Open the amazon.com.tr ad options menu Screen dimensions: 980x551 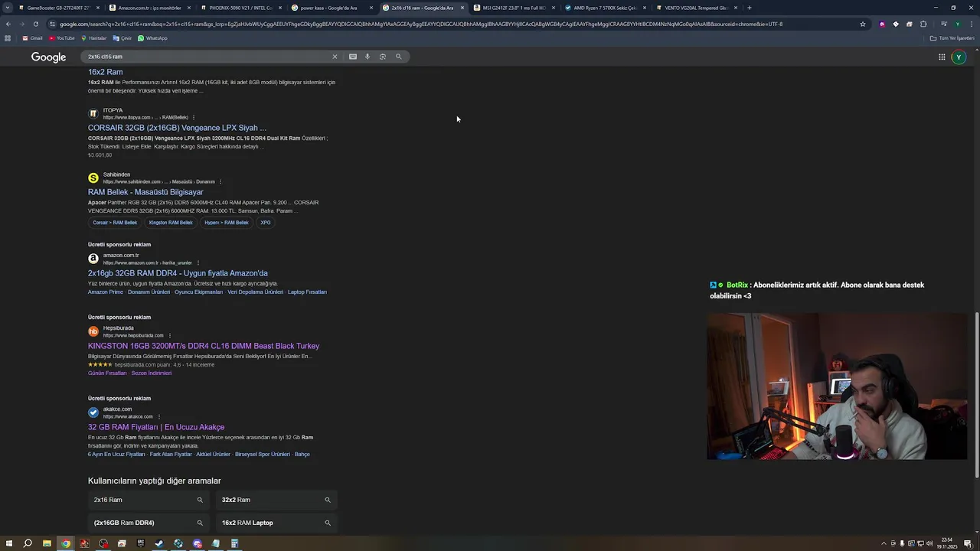click(198, 262)
